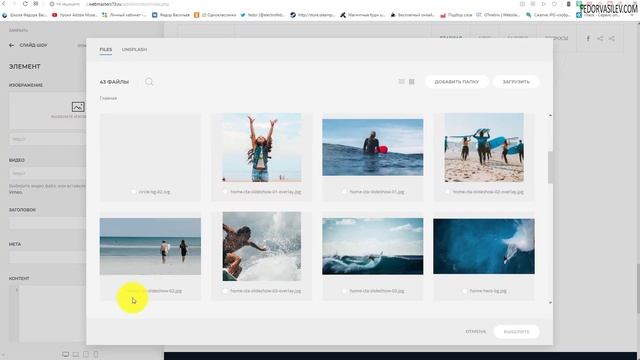This screenshot has width=640, height=360.
Task: Select surfer sitting in water thumbnail
Action: (x=373, y=147)
